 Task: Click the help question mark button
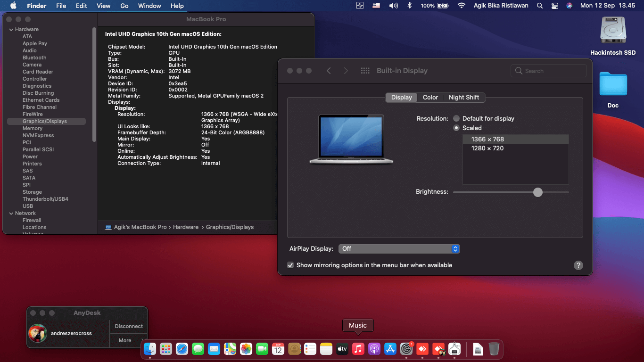pos(578,265)
